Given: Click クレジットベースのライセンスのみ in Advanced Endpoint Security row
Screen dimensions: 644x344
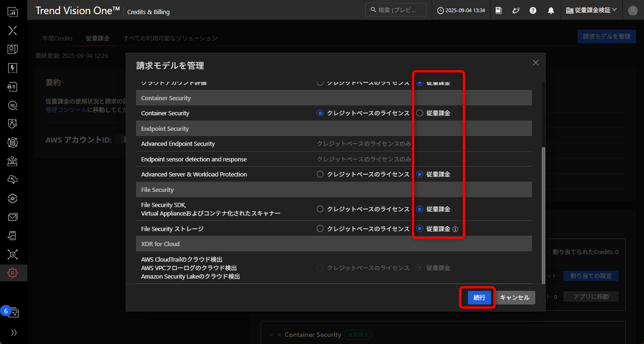Looking at the screenshot, I should (364, 144).
